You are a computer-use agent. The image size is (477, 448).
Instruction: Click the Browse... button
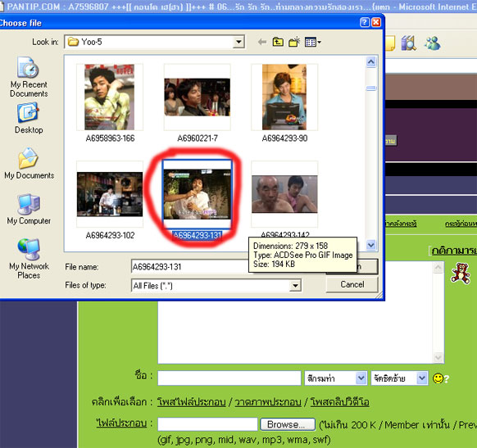tap(287, 424)
